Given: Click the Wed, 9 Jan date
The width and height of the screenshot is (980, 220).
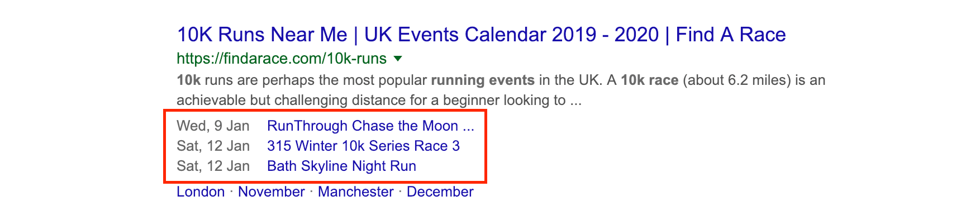Looking at the screenshot, I should [213, 126].
